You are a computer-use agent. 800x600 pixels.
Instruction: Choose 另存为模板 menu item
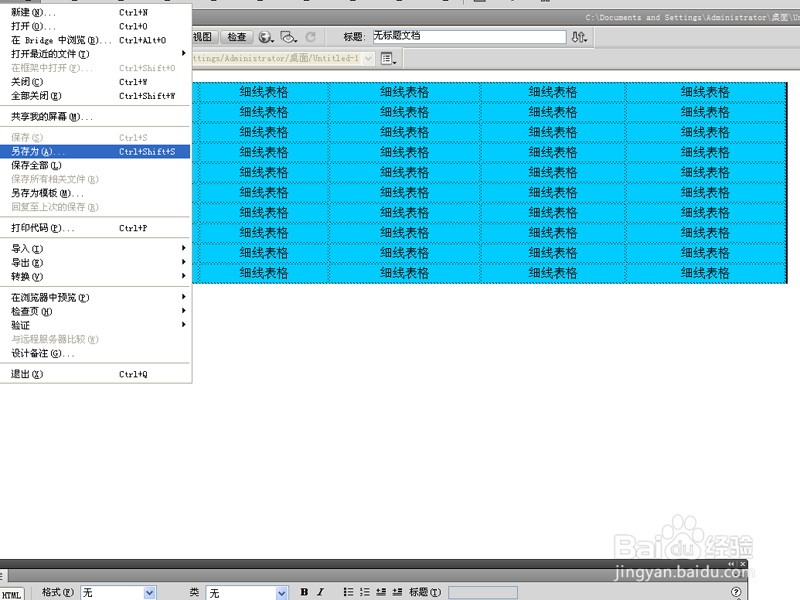point(95,193)
